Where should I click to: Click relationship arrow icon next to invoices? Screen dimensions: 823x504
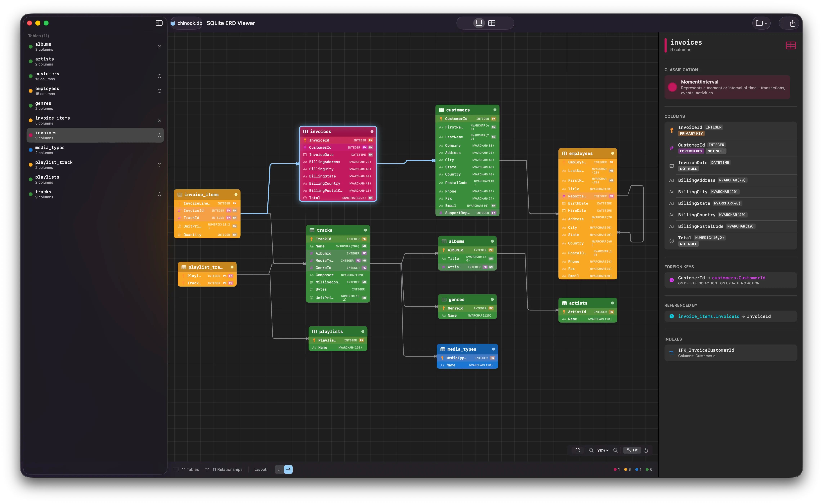(x=160, y=135)
